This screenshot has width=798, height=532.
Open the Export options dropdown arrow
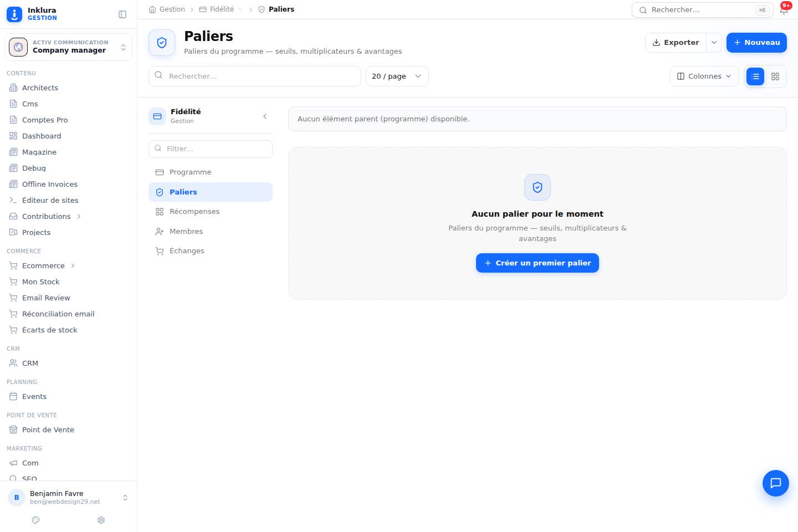[x=714, y=43]
